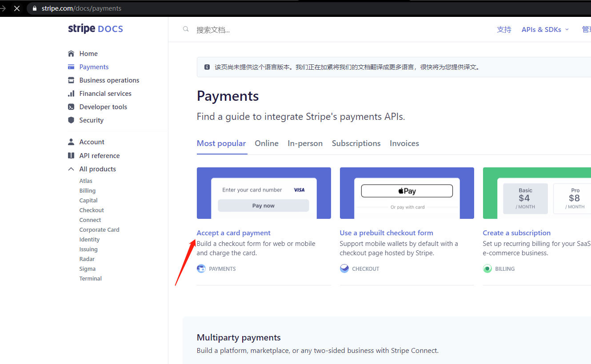Open Financial services via its chart icon

click(71, 93)
